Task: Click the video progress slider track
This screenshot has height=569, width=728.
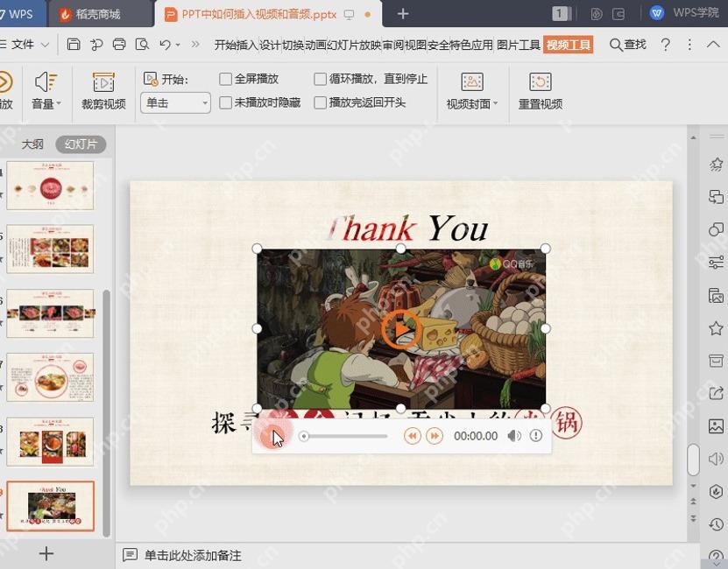Action: click(345, 436)
